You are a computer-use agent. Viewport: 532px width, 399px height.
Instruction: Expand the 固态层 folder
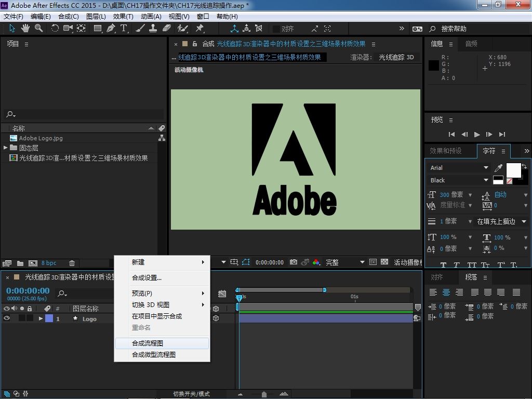[x=5, y=148]
